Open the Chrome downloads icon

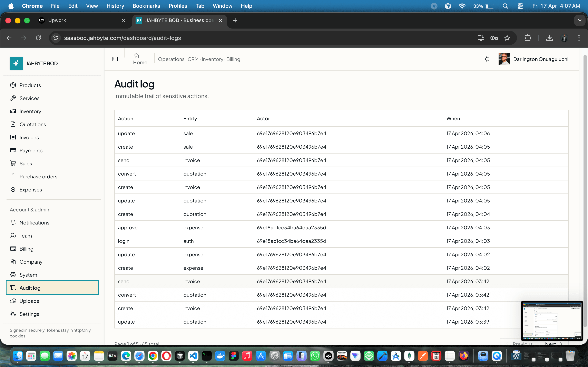550,38
